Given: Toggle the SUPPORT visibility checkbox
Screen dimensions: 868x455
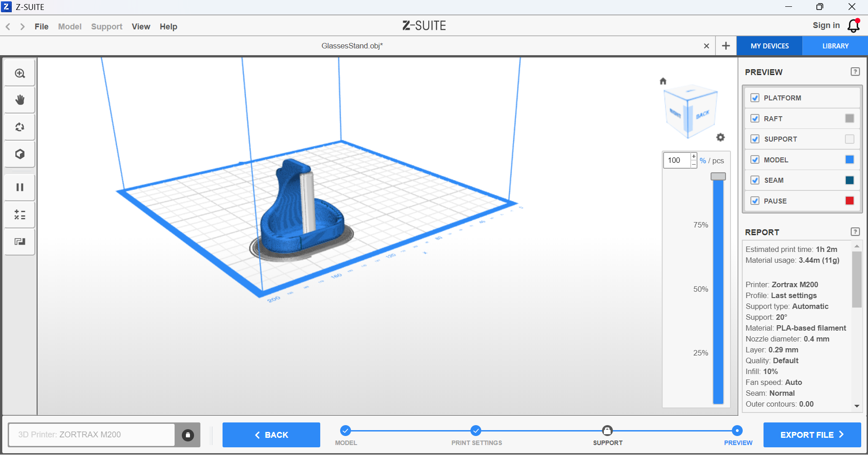Looking at the screenshot, I should (x=755, y=139).
